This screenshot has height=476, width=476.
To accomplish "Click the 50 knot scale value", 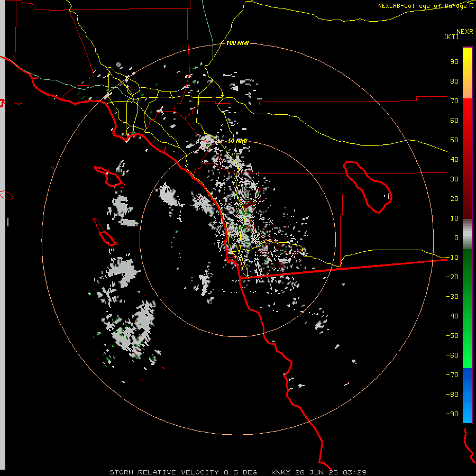I will click(454, 140).
